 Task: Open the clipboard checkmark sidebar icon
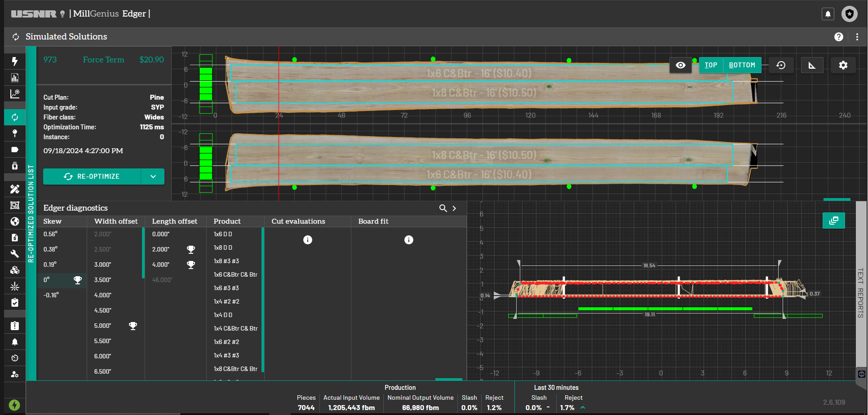tap(15, 302)
